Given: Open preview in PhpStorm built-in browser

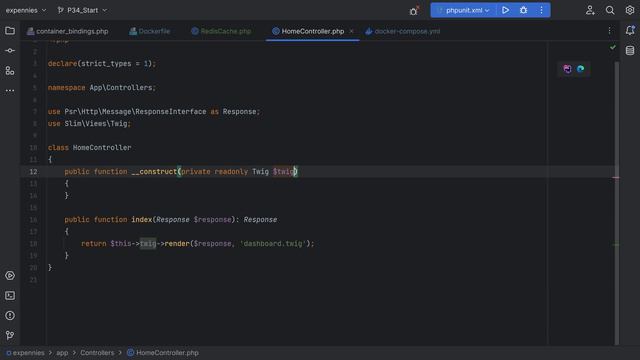Looking at the screenshot, I should tap(567, 69).
